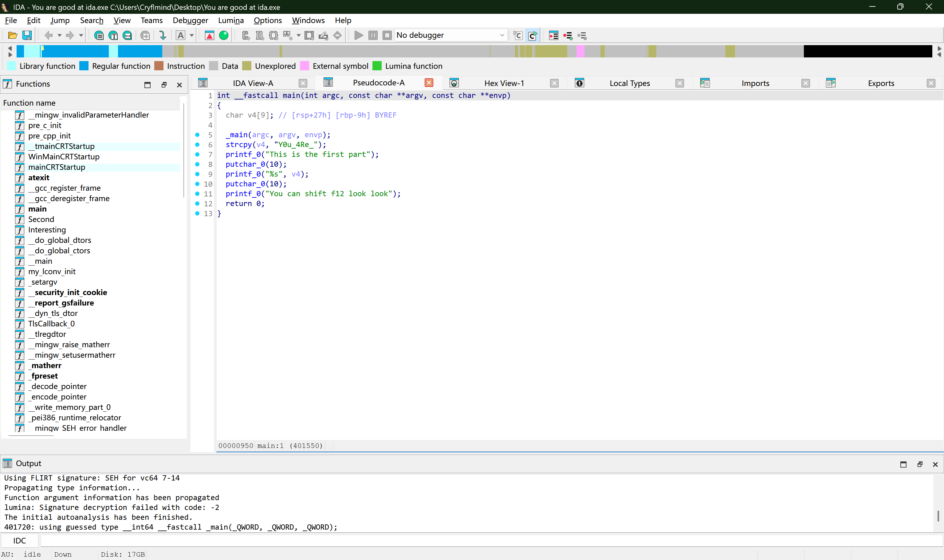Save the database with floppy icon
The height and width of the screenshot is (560, 944).
pos(27,36)
